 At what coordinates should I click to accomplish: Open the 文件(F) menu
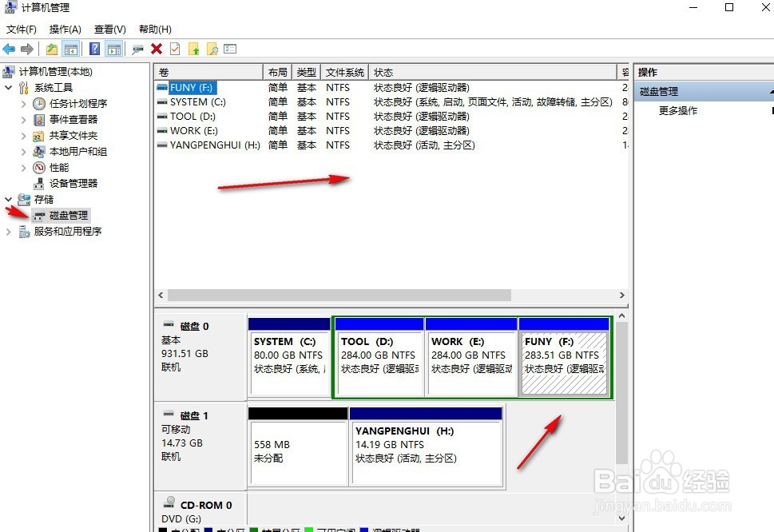pyautogui.click(x=22, y=29)
